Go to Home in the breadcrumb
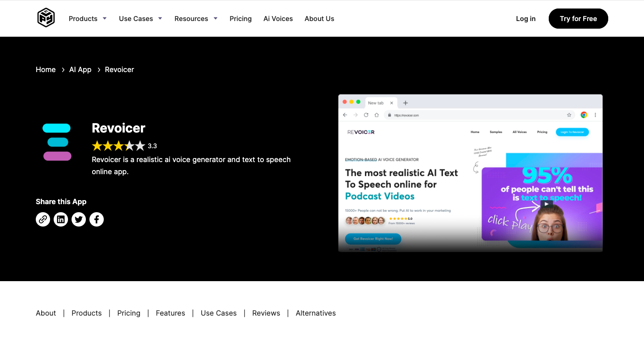 [46, 70]
